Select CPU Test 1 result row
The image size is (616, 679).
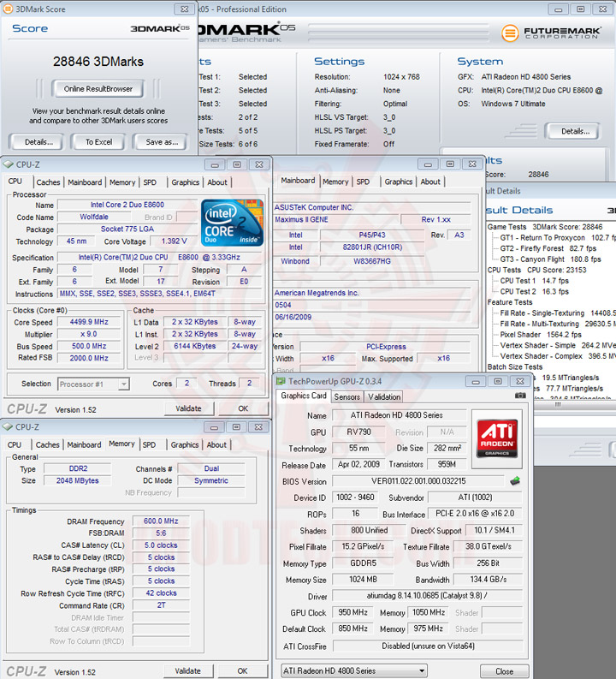pyautogui.click(x=534, y=281)
